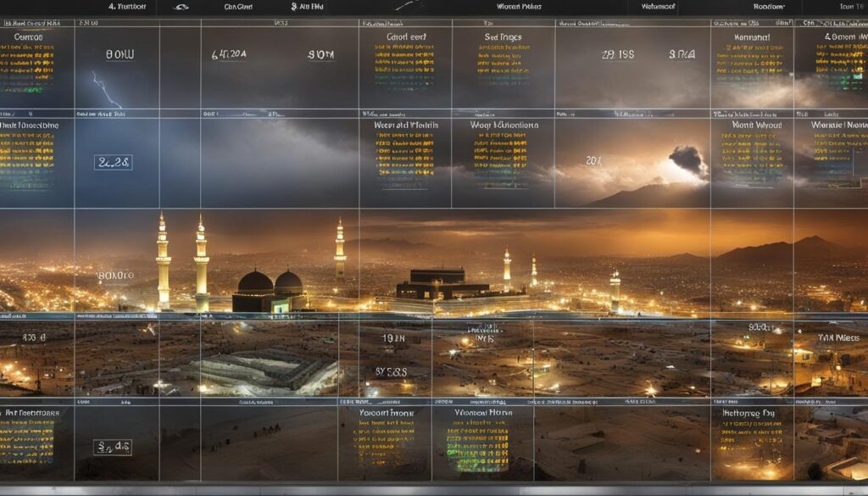Select the 'Iteltornee Thy' panel heading
The image size is (868, 496).
click(748, 413)
